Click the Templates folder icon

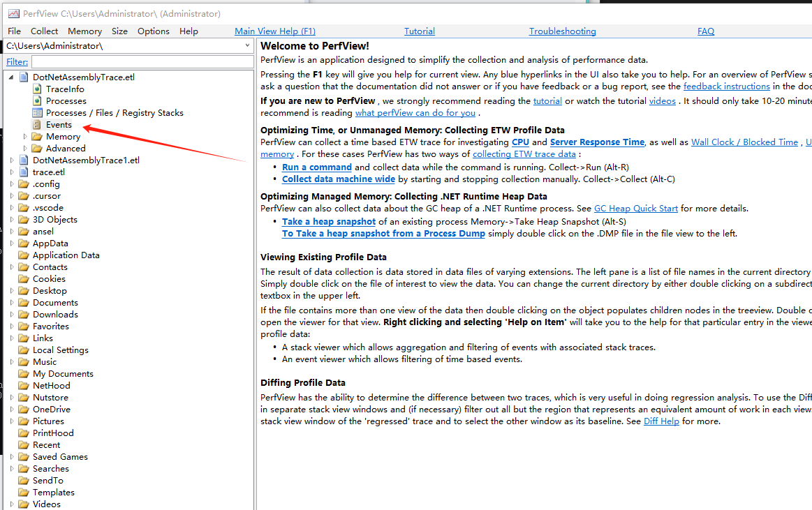pyautogui.click(x=24, y=493)
